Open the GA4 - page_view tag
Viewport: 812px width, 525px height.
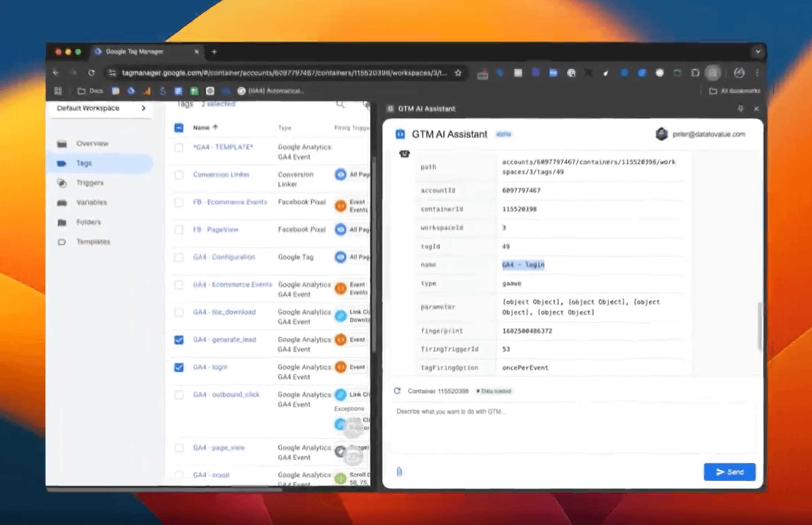click(219, 448)
